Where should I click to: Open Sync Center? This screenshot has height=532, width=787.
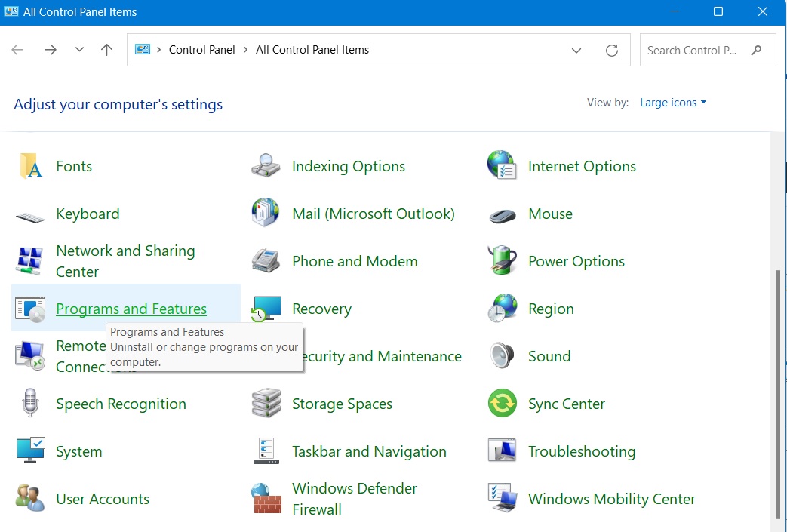566,404
